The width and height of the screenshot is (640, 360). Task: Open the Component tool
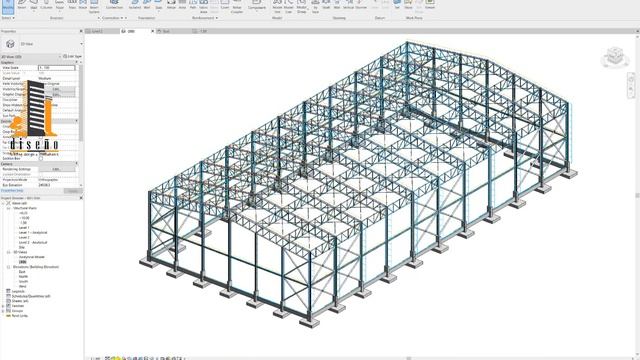point(257,5)
